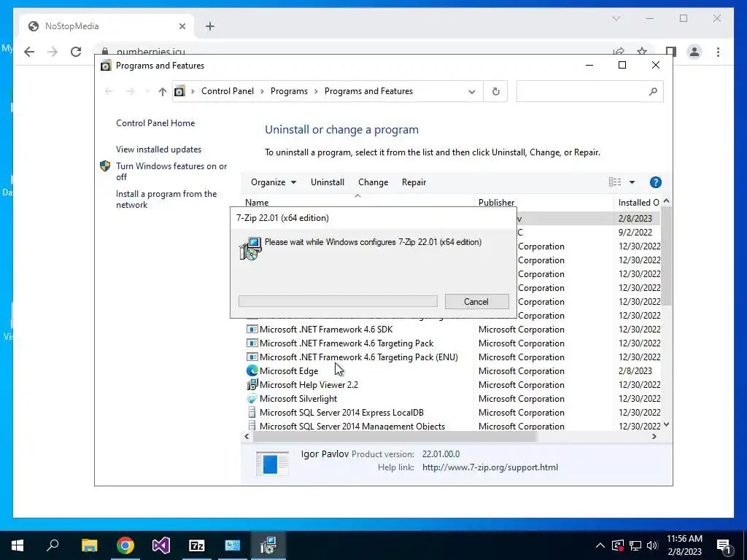Open File Explorer from taskbar

click(x=89, y=545)
